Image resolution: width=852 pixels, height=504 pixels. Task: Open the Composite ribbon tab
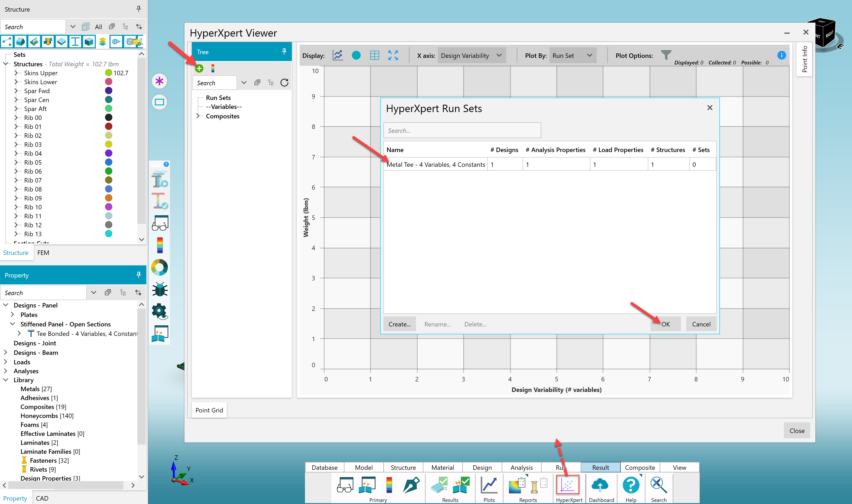pos(640,467)
